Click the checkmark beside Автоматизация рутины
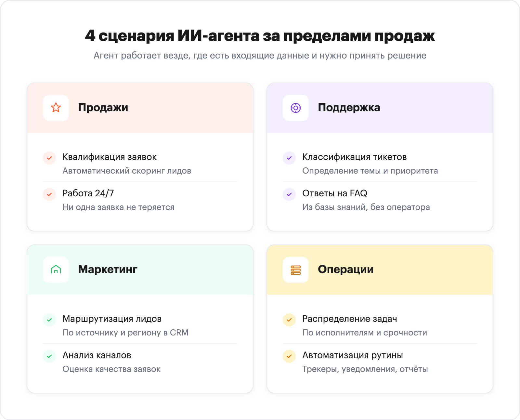Image resolution: width=520 pixels, height=420 pixels. 289,356
